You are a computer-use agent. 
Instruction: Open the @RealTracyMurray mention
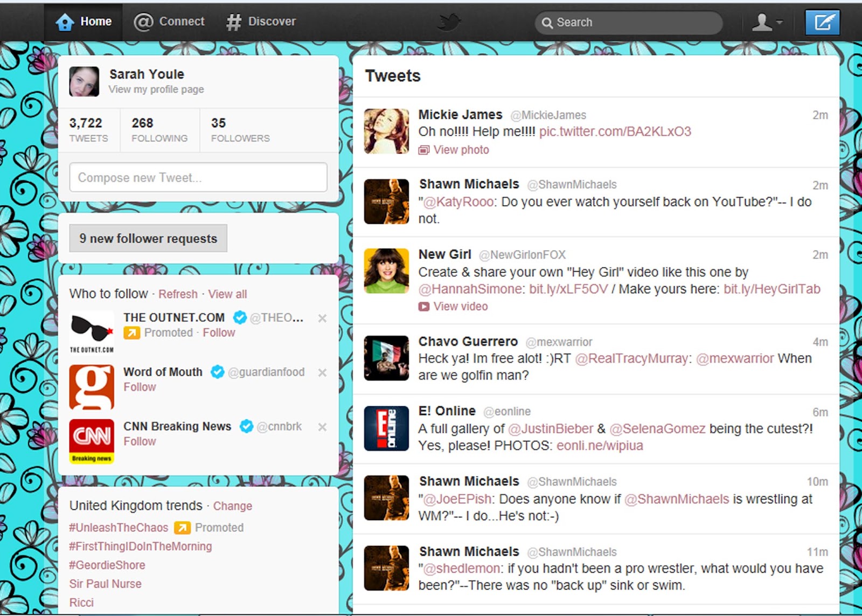coord(631,359)
